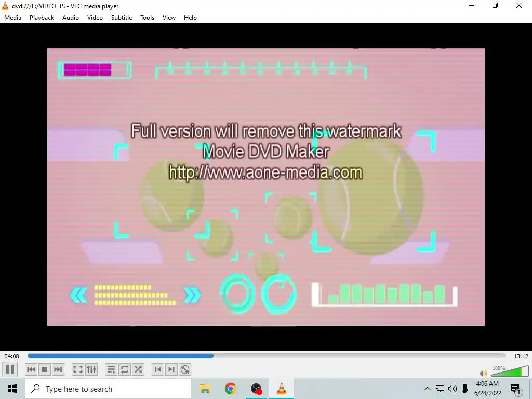Viewport: 532px width, 399px height.
Task: Toggle random shuffle playback
Action: [x=138, y=369]
